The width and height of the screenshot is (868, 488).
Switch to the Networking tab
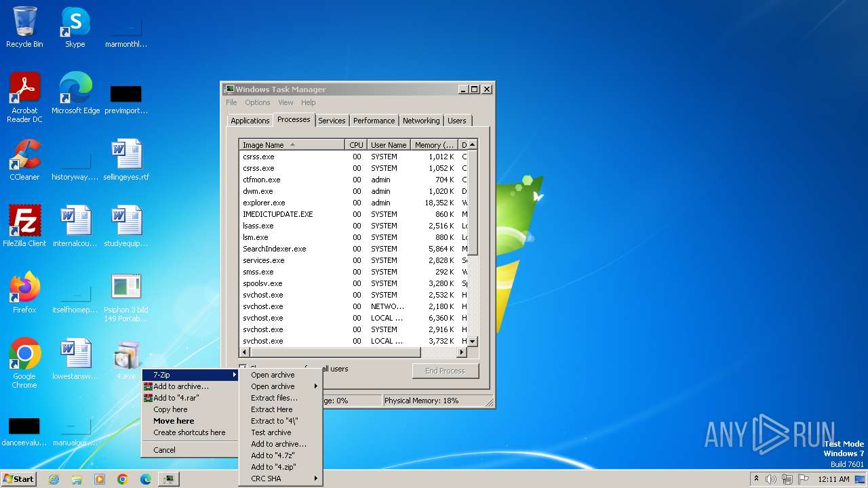(421, 121)
